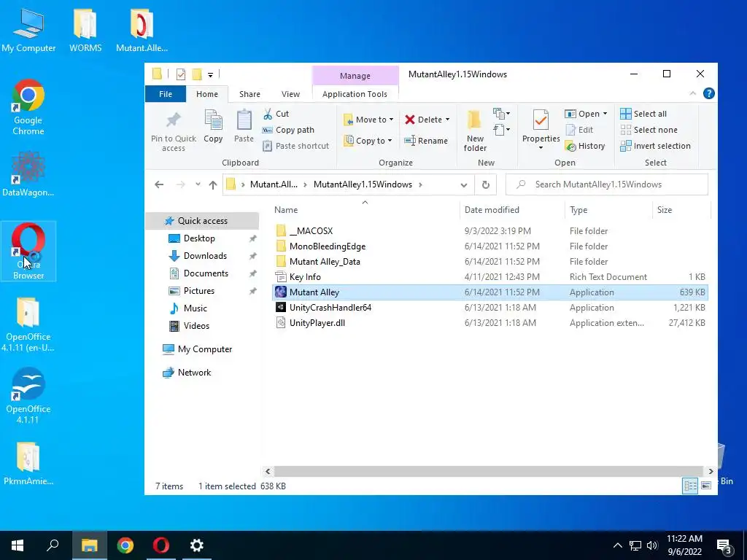Open address bar history dropdown
The height and width of the screenshot is (560, 747).
tap(463, 184)
